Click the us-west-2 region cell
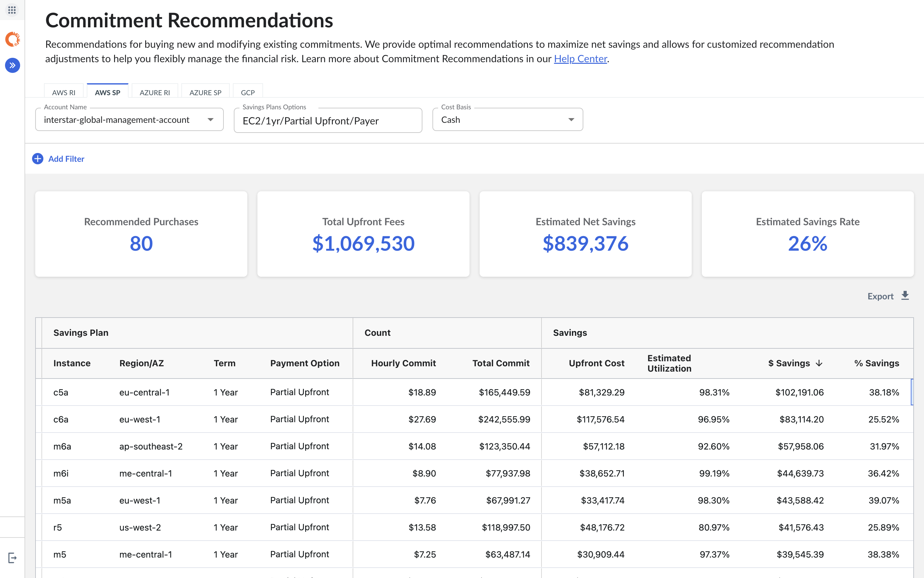The image size is (924, 578). (x=140, y=527)
